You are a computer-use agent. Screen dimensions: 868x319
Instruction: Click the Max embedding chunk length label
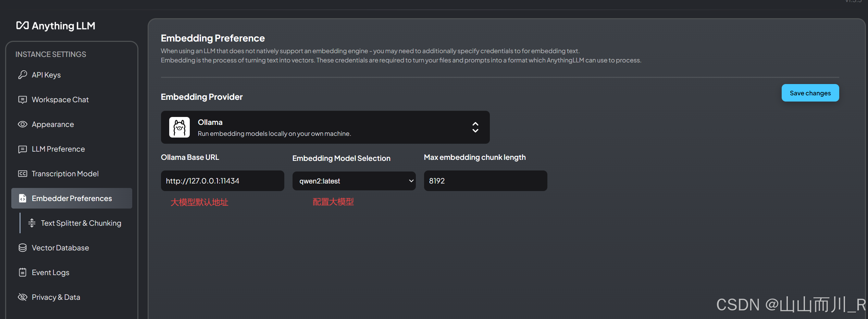click(x=475, y=157)
